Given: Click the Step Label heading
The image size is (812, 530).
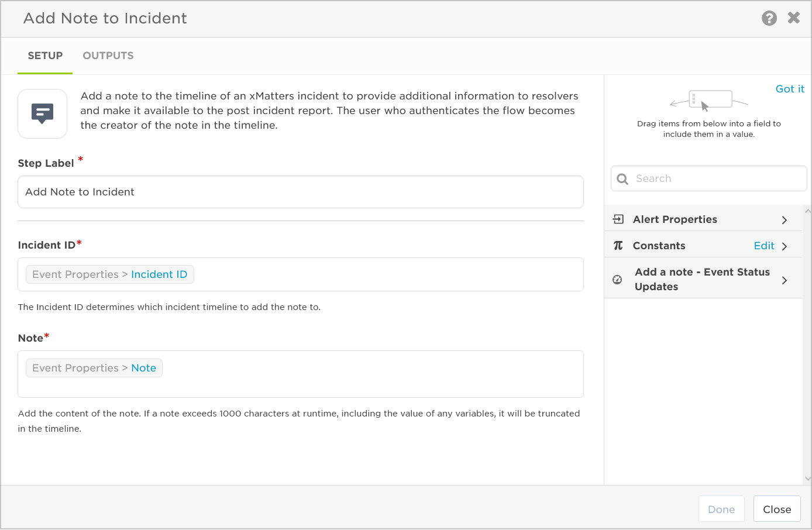Looking at the screenshot, I should [46, 163].
